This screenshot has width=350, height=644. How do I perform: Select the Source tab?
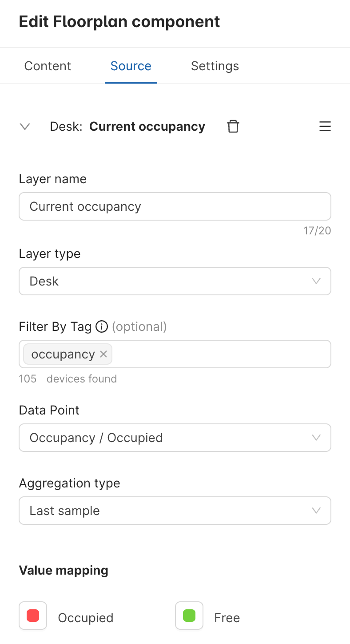131,66
